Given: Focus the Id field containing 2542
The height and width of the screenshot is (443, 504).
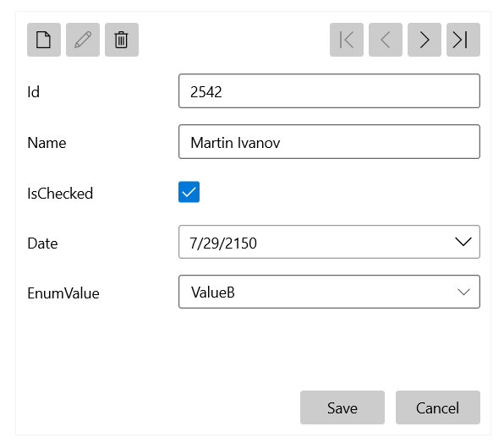Looking at the screenshot, I should [x=329, y=91].
